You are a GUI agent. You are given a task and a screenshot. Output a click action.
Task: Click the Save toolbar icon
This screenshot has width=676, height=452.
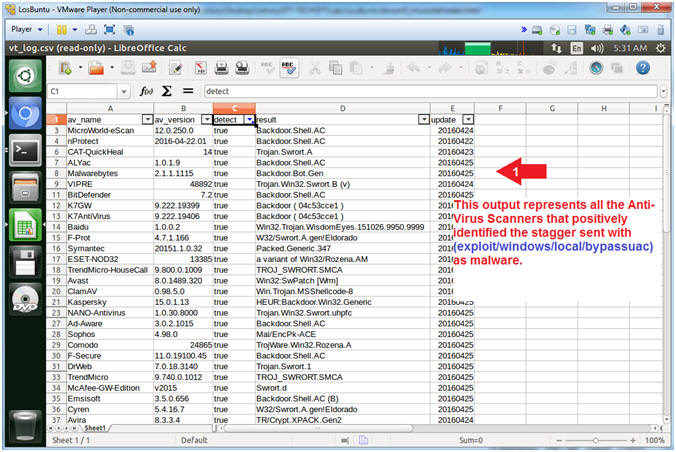point(128,68)
